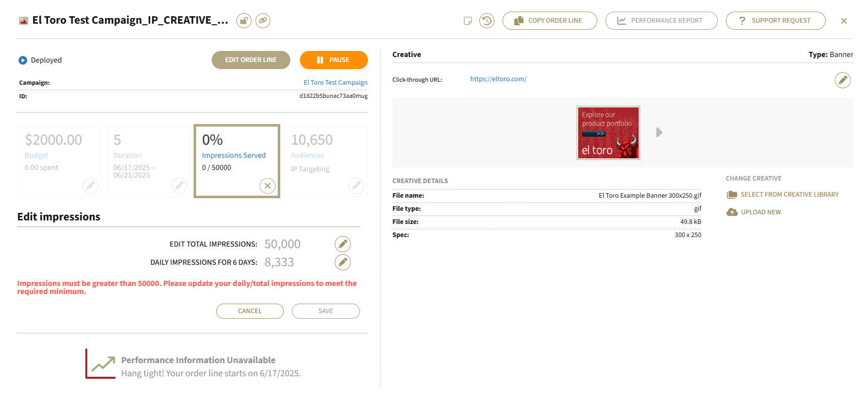Viewport: 868px width, 406px height.
Task: Edit duration with pencil icon
Action: point(179,186)
